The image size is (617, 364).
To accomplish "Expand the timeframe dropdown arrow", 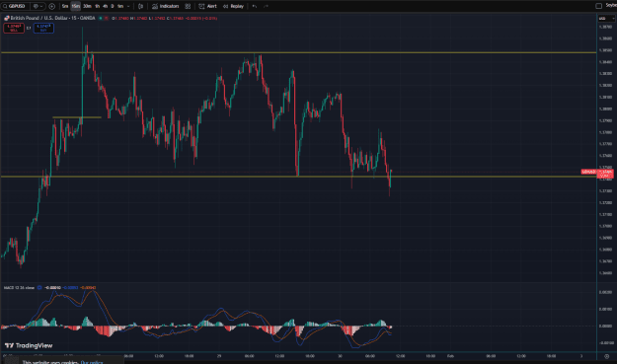I will 128,6.
